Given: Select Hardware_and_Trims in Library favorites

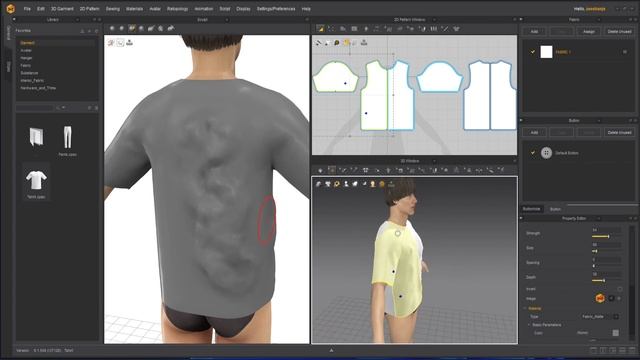Looking at the screenshot, I should point(38,88).
